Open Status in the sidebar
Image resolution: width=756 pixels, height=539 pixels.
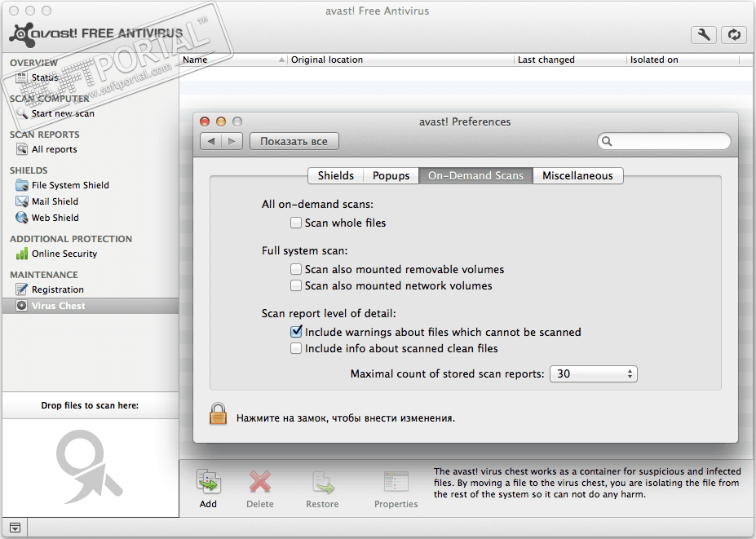(45, 77)
